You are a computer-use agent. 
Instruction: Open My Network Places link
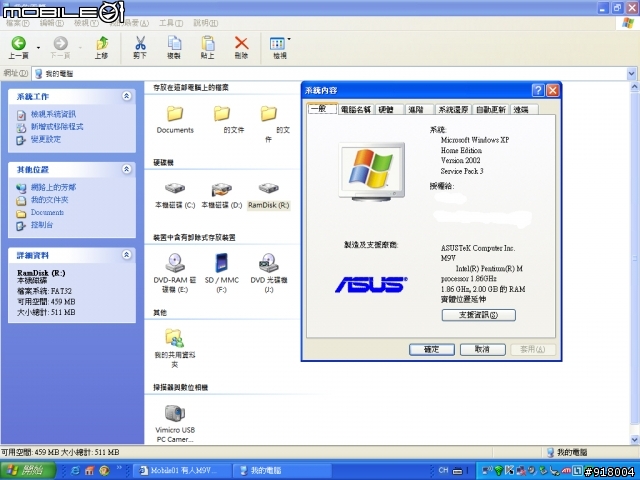(53, 187)
